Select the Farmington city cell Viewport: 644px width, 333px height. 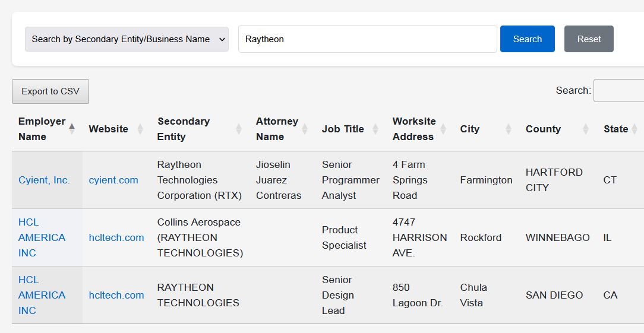pos(487,180)
